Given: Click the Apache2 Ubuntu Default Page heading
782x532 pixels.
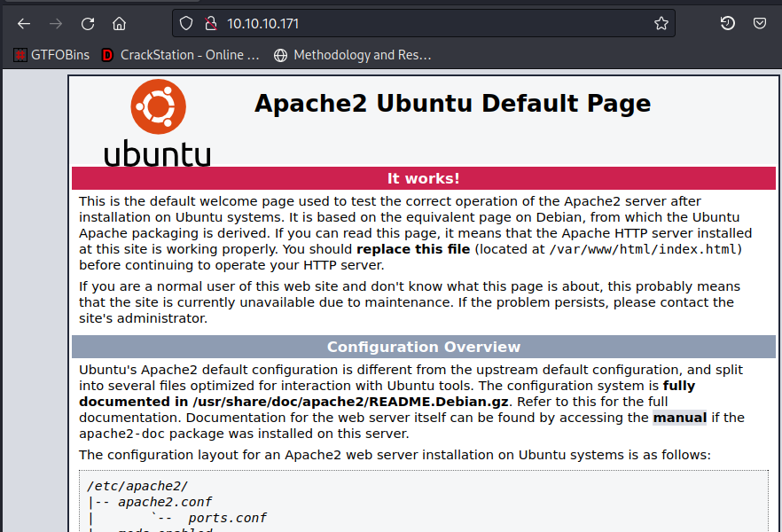Looking at the screenshot, I should 452,104.
